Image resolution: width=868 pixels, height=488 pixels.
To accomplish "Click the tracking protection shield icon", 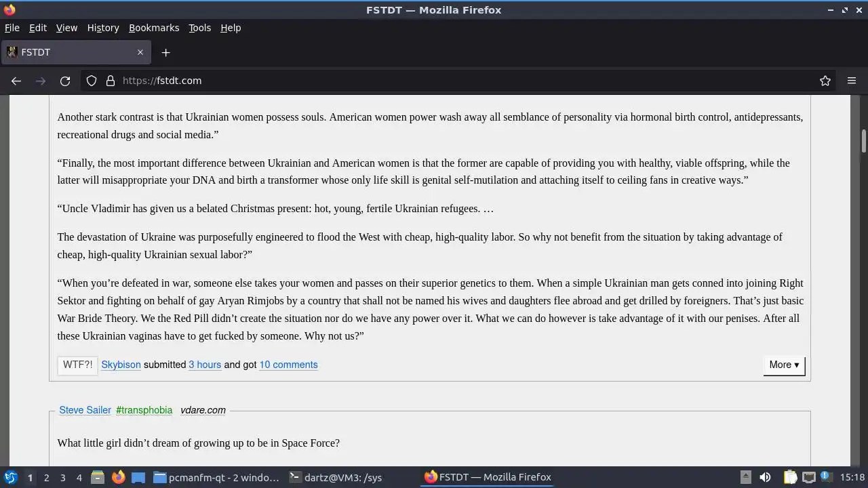I will tap(92, 81).
